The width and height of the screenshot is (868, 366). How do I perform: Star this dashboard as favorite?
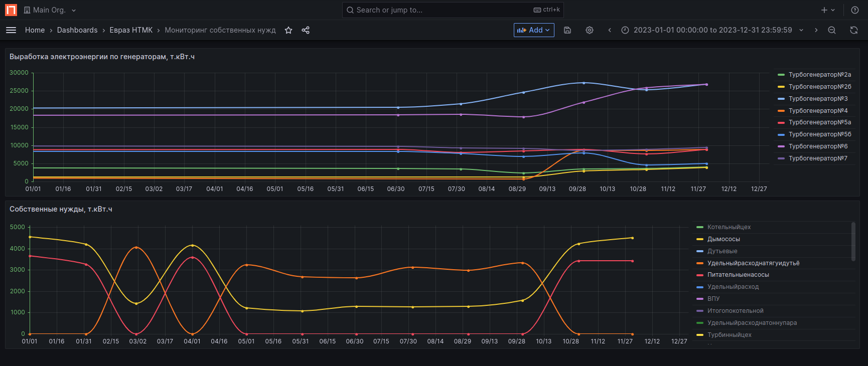288,30
